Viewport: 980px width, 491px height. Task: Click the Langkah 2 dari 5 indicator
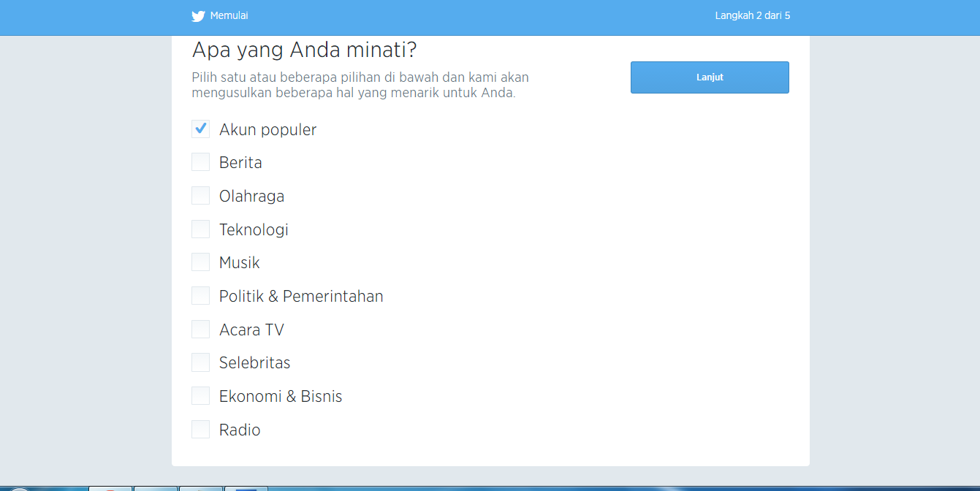click(x=752, y=15)
